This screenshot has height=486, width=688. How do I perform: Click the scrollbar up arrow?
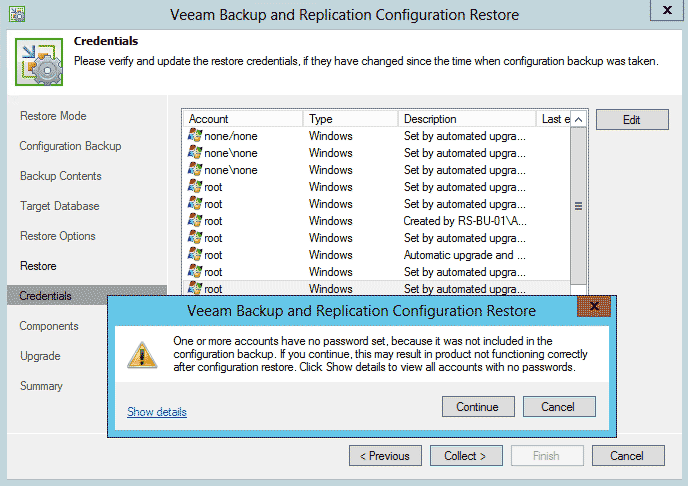click(x=579, y=119)
